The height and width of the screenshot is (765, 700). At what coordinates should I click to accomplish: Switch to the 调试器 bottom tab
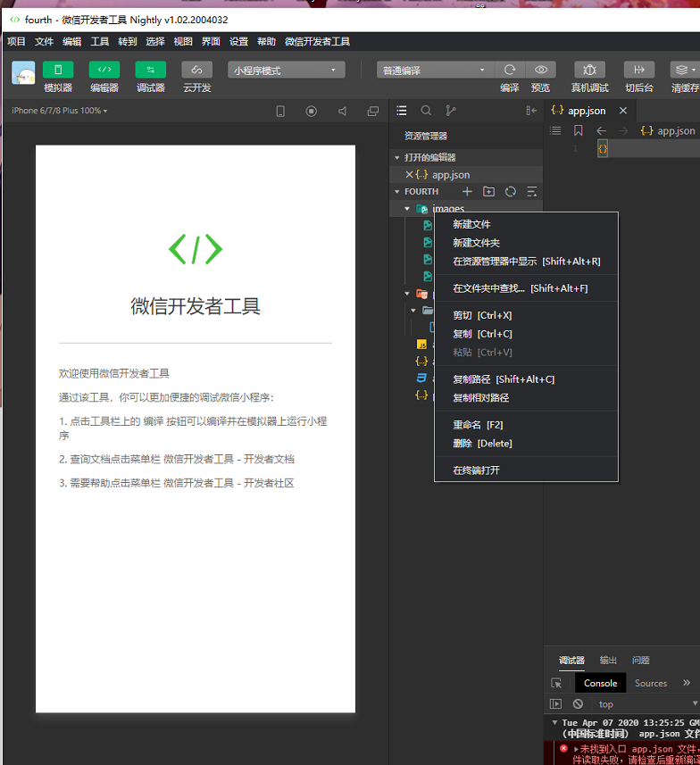click(x=571, y=660)
